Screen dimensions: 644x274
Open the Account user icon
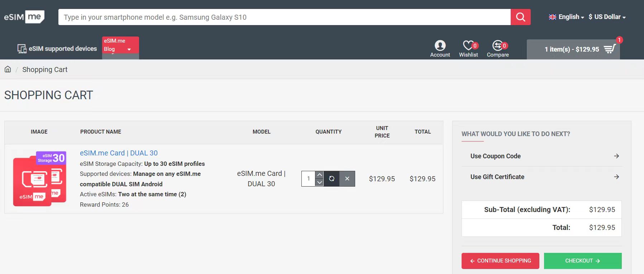(x=440, y=46)
